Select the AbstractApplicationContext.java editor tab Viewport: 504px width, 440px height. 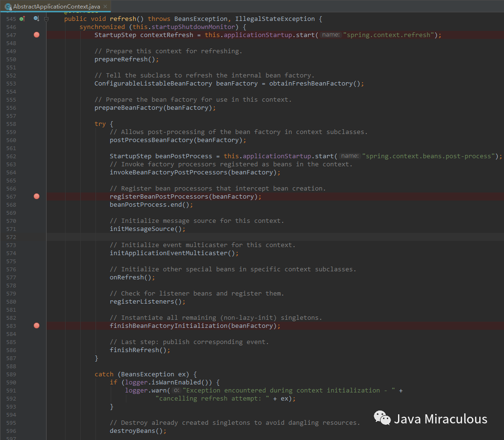(x=56, y=6)
